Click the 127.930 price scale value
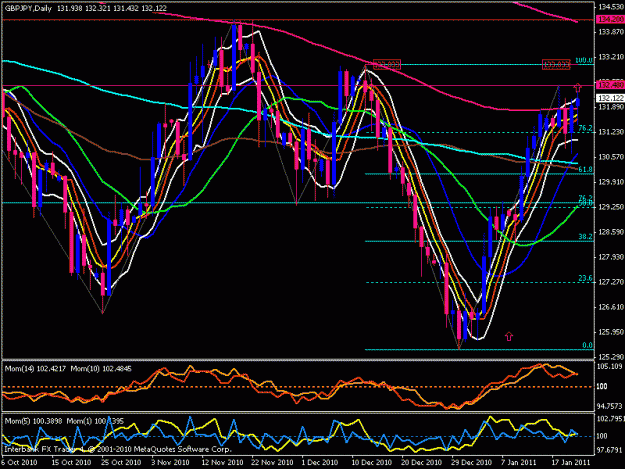 coord(611,257)
